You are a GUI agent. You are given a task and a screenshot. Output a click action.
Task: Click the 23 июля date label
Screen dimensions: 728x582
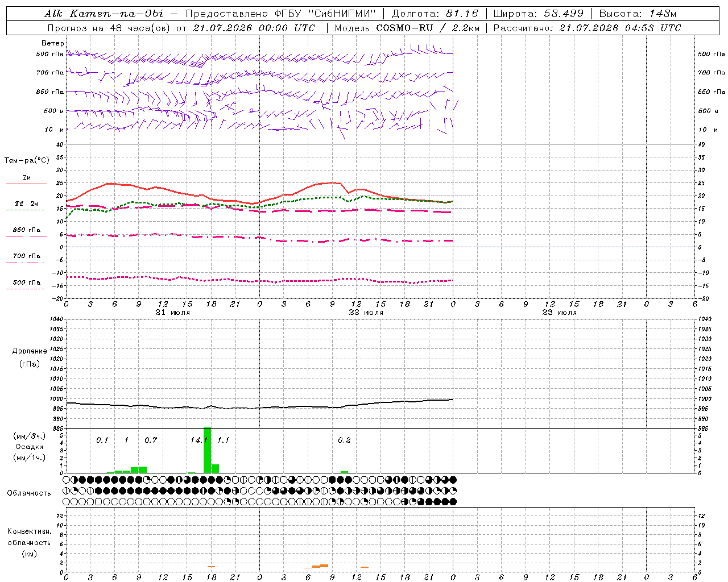click(559, 313)
